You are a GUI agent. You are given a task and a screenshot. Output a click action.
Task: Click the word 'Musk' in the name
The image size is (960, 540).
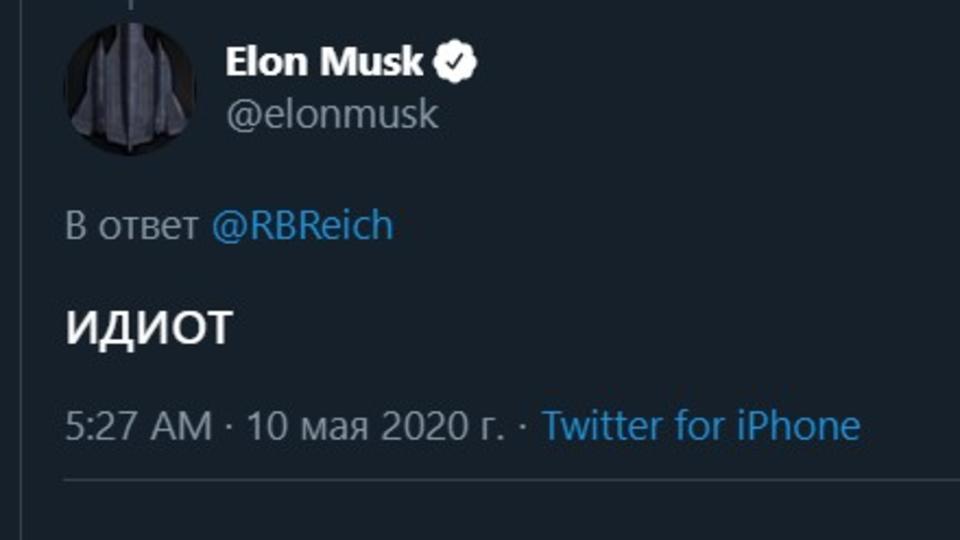[375, 63]
